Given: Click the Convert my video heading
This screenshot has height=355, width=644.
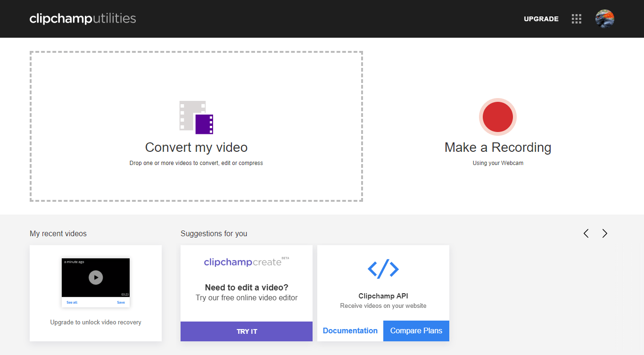Looking at the screenshot, I should (x=196, y=148).
